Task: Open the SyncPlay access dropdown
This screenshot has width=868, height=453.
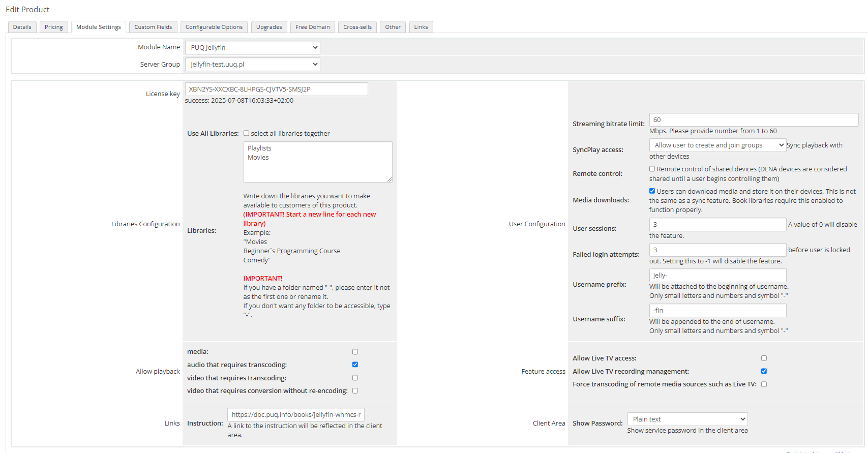Action: coord(717,145)
